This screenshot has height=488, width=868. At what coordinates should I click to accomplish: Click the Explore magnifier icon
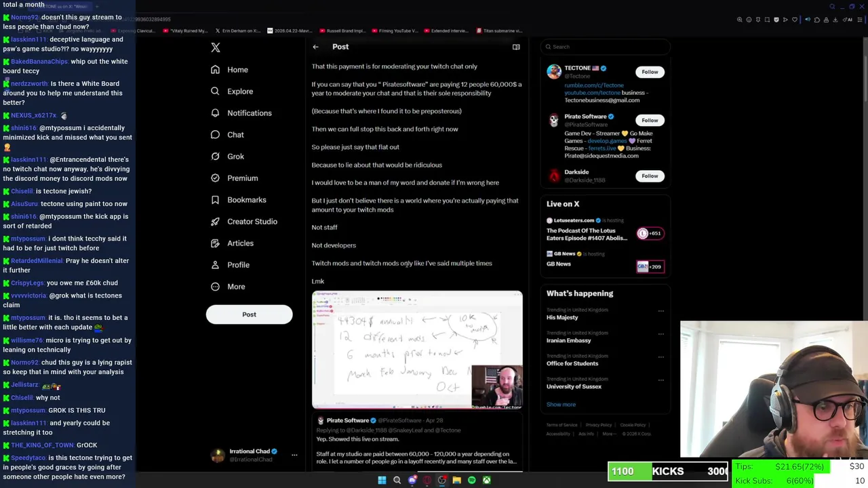coord(215,91)
